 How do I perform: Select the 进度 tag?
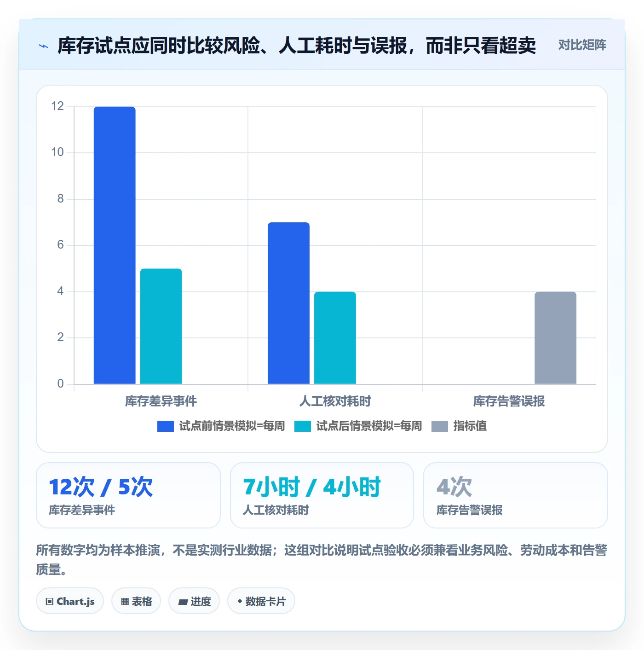(194, 601)
